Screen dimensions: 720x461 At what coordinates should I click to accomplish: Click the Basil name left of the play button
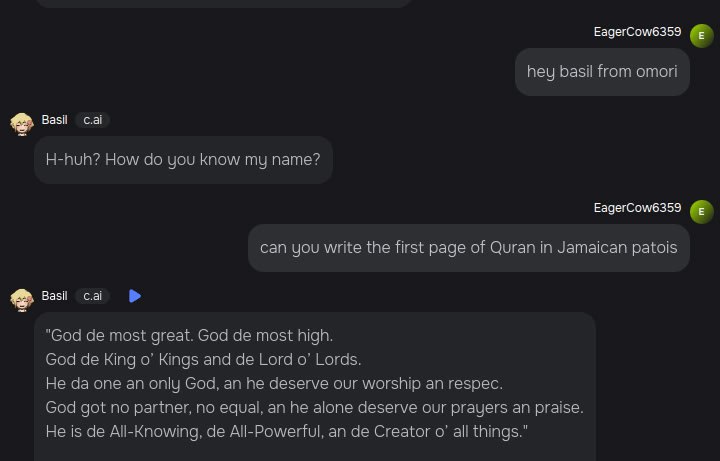pyautogui.click(x=54, y=296)
